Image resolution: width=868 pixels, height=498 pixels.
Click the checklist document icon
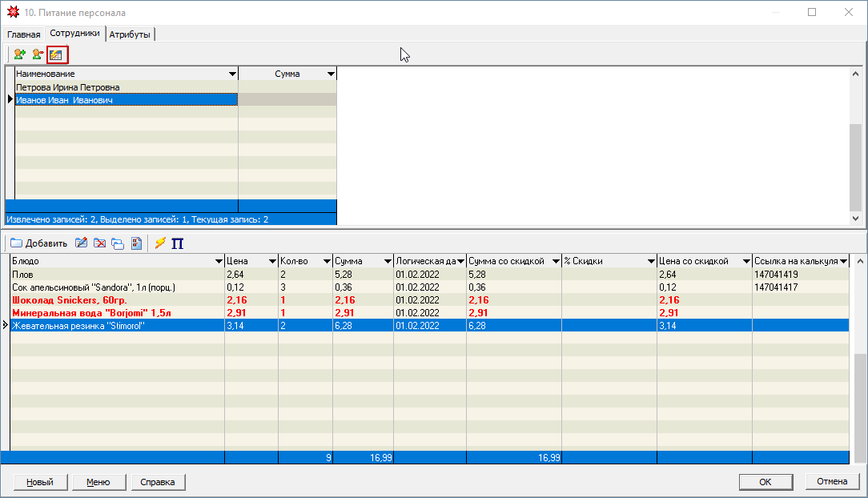click(x=136, y=243)
